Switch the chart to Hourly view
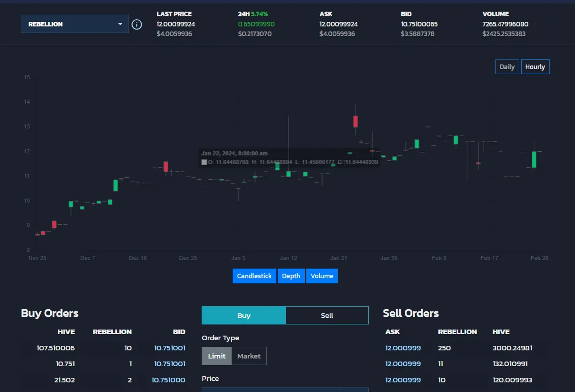The image size is (575, 392). pos(535,67)
